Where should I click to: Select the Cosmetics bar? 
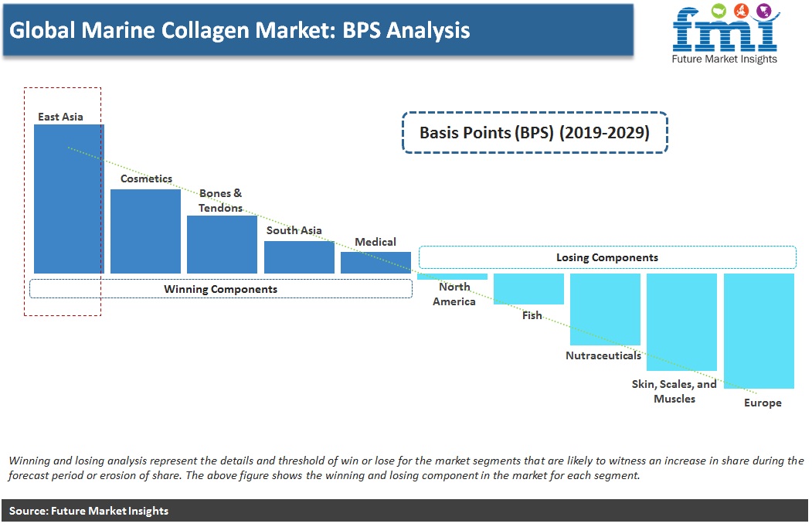[145, 231]
